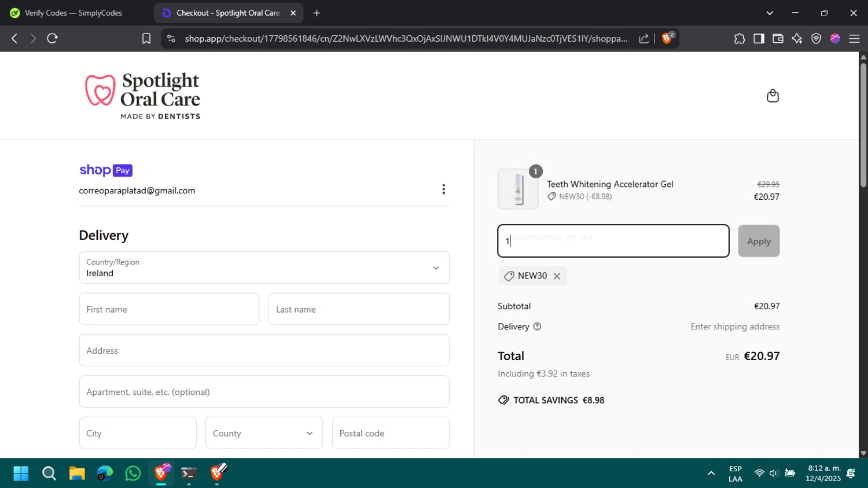Open the browser profile avatar
This screenshot has width=868, height=488.
pos(835,38)
